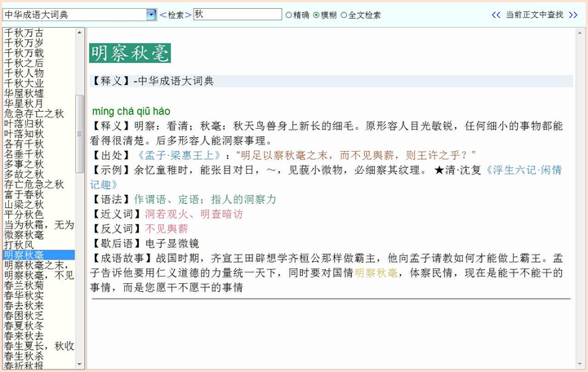This screenshot has width=588, height=372.
Task: Click the 当前正文中查找 find-in-text link
Action: pyautogui.click(x=534, y=15)
